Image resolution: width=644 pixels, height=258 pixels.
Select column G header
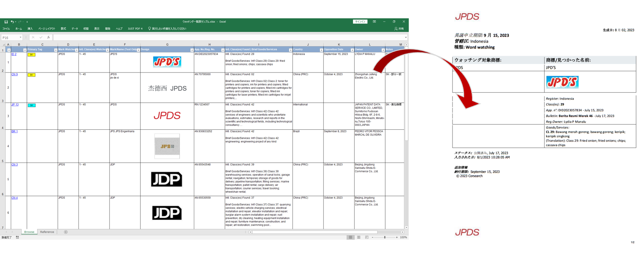pyautogui.click(x=167, y=45)
